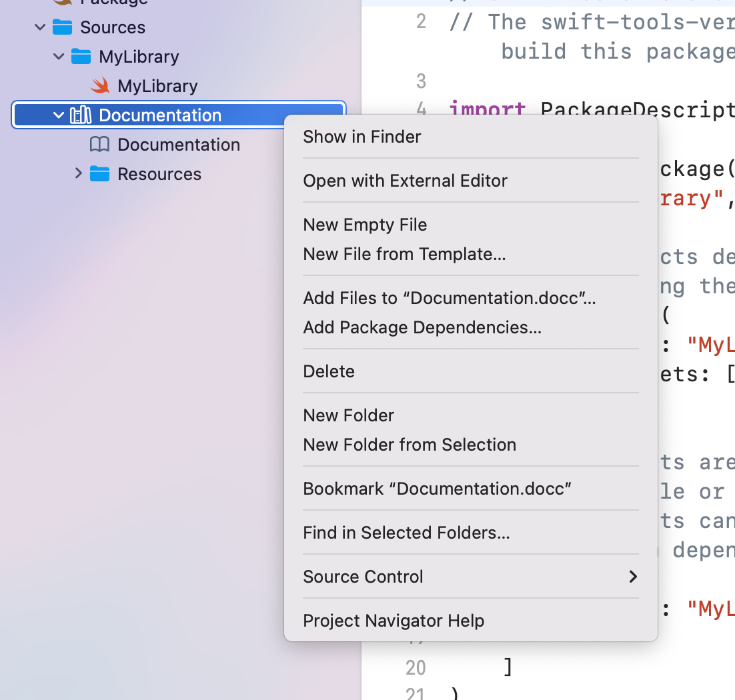
Task: Click the Swift file icon for MyLibrary
Action: tap(100, 86)
